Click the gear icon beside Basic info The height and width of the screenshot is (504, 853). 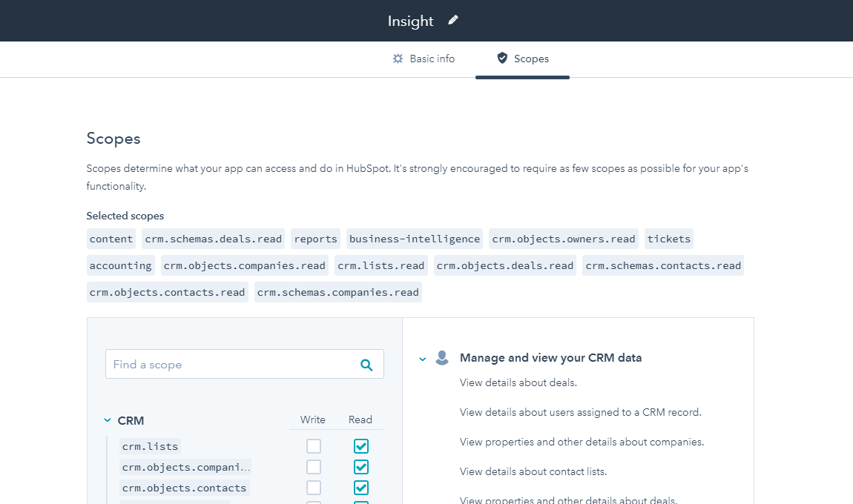point(397,58)
